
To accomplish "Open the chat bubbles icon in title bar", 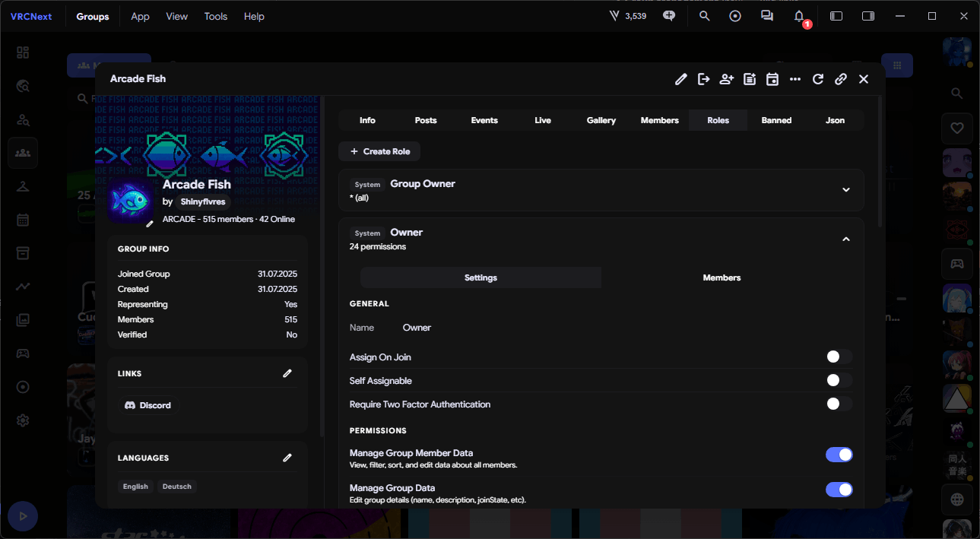I will pos(767,16).
